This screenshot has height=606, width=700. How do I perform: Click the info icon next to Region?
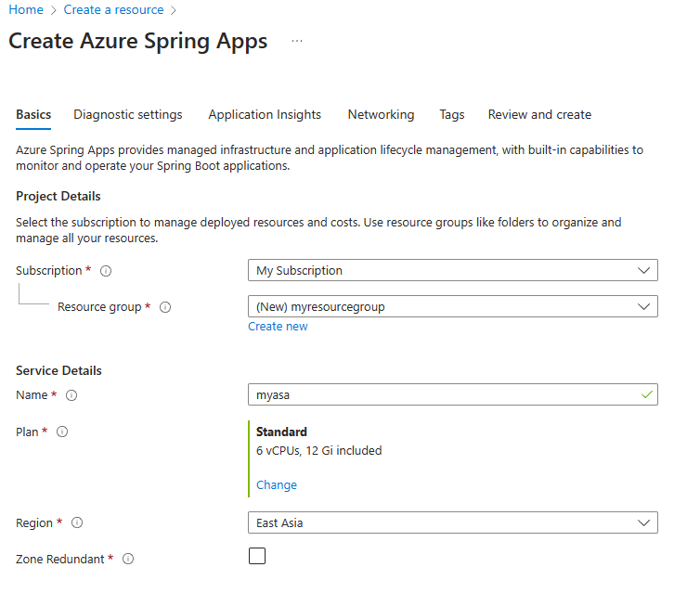click(x=77, y=523)
